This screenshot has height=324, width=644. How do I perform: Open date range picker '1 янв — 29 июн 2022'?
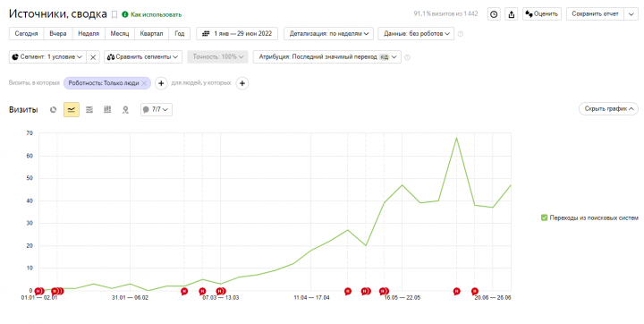[237, 34]
